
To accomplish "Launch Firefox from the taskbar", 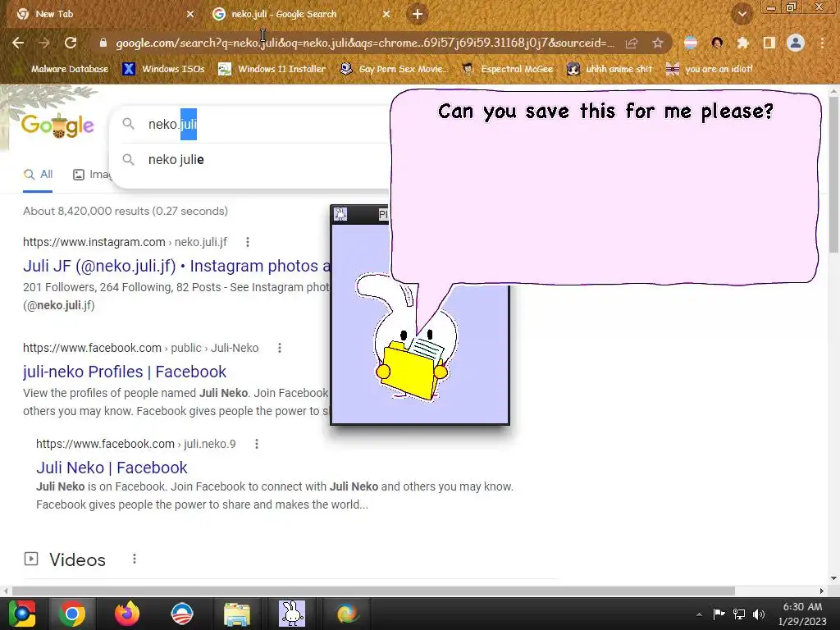I will click(127, 614).
